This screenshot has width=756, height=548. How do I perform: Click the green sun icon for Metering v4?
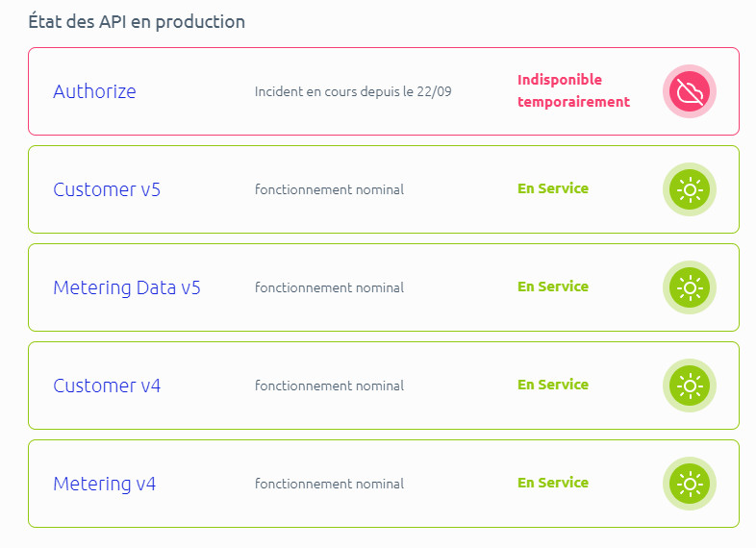(x=690, y=484)
